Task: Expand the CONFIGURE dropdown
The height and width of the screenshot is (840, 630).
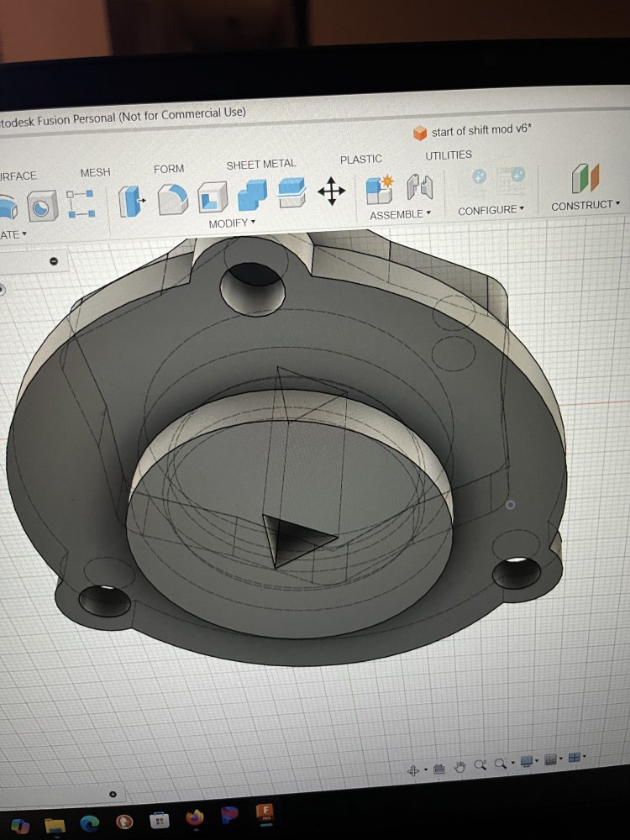Action: [491, 210]
